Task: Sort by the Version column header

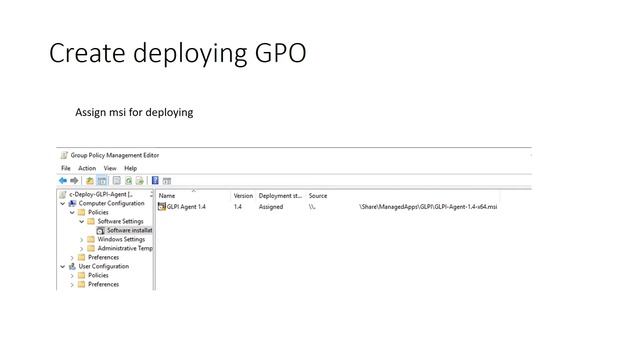Action: point(243,196)
